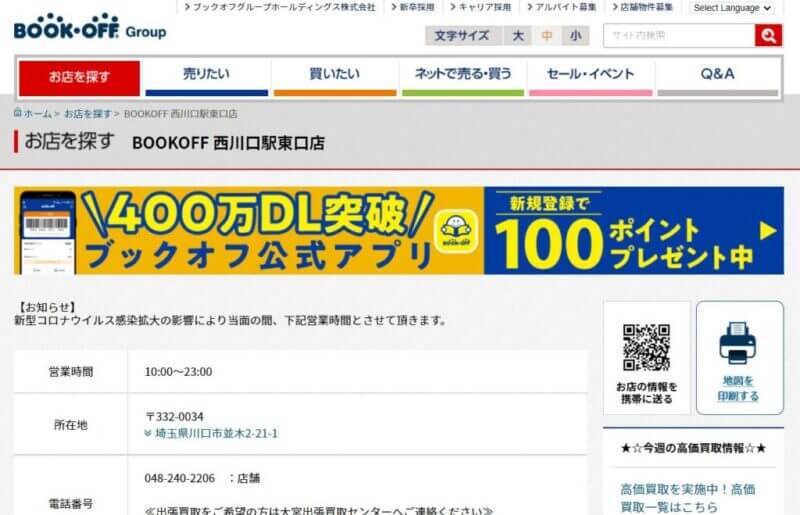Open the Select Language dropdown

pyautogui.click(x=732, y=8)
